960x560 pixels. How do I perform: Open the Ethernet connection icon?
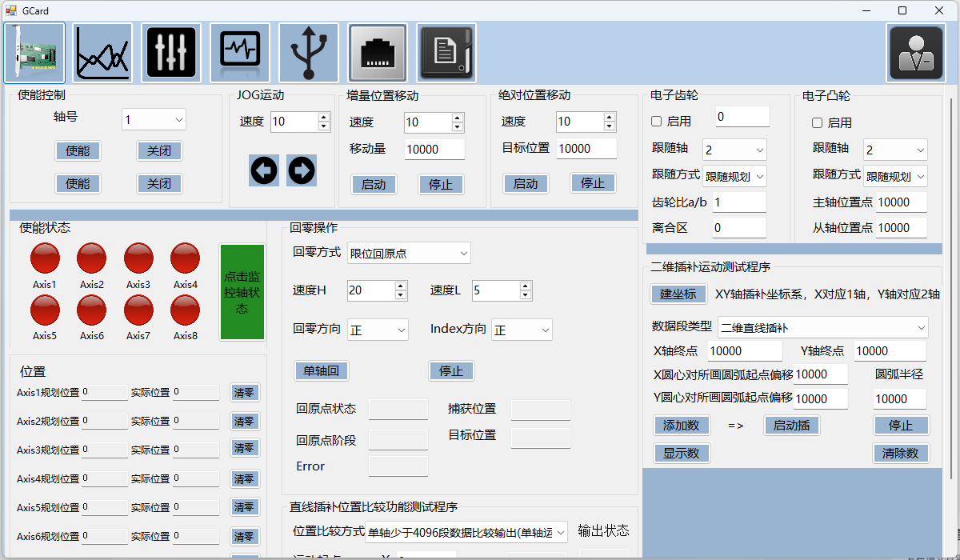click(x=377, y=51)
